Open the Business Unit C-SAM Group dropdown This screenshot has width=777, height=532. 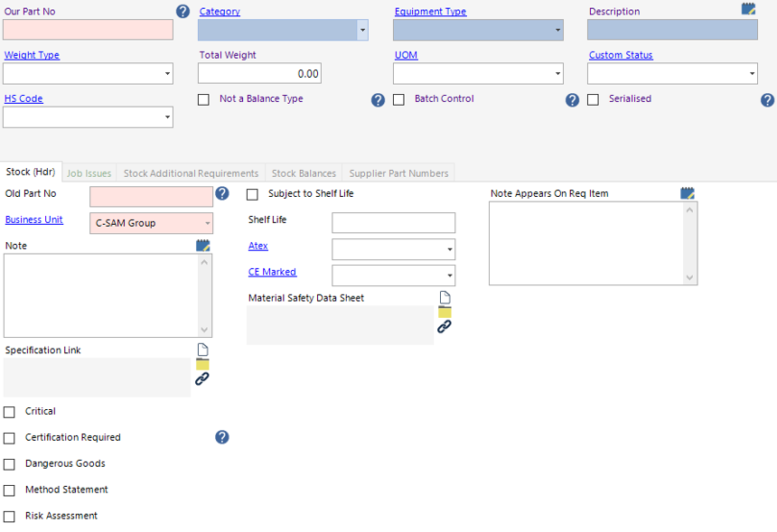(208, 223)
